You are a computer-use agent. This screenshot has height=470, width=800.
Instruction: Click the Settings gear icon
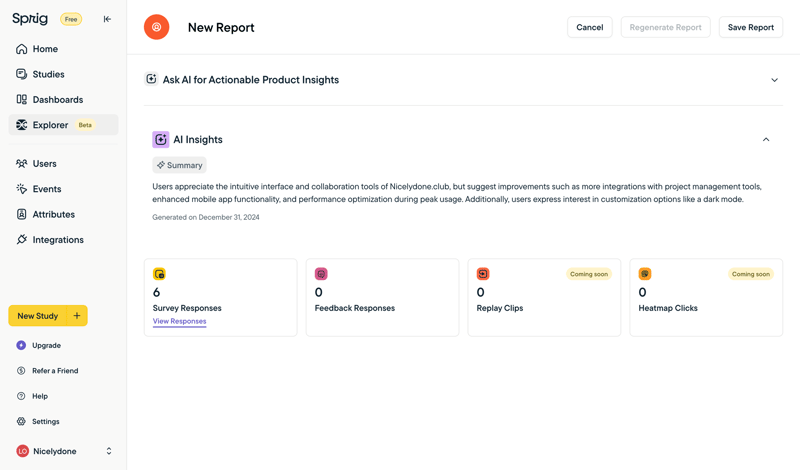coord(21,422)
